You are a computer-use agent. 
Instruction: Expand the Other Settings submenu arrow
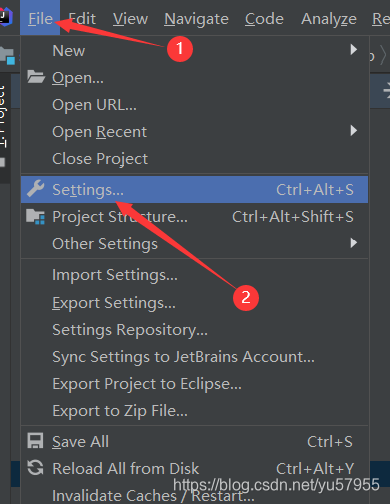point(354,243)
